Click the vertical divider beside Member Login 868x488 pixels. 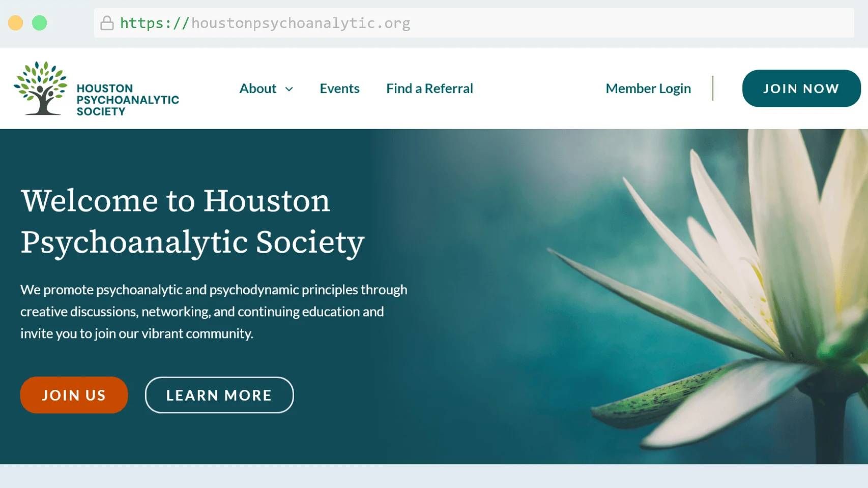coord(713,88)
